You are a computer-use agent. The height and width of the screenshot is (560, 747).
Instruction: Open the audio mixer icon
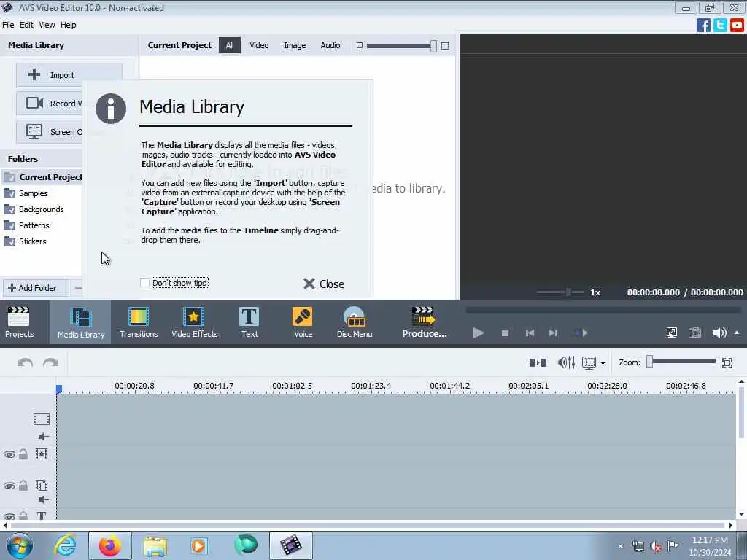[566, 363]
